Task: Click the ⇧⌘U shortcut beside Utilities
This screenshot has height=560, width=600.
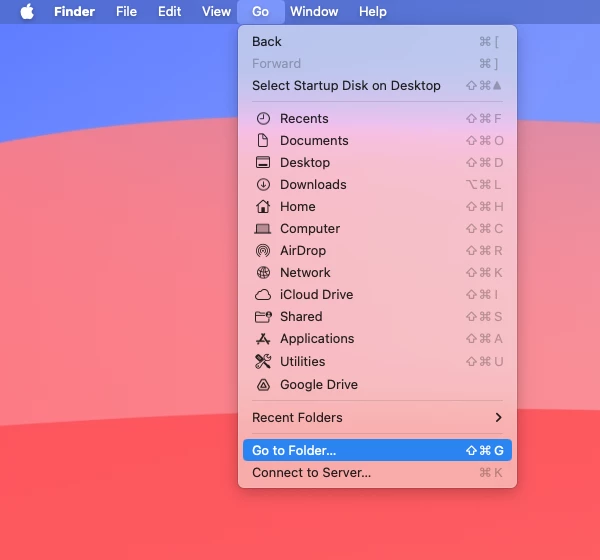Action: coord(484,361)
